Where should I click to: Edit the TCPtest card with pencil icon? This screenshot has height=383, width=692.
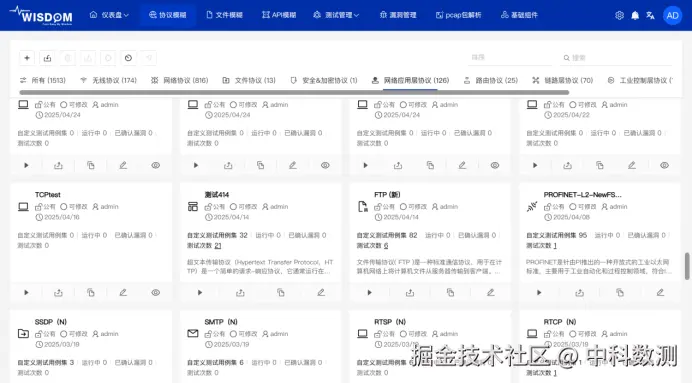pos(123,293)
